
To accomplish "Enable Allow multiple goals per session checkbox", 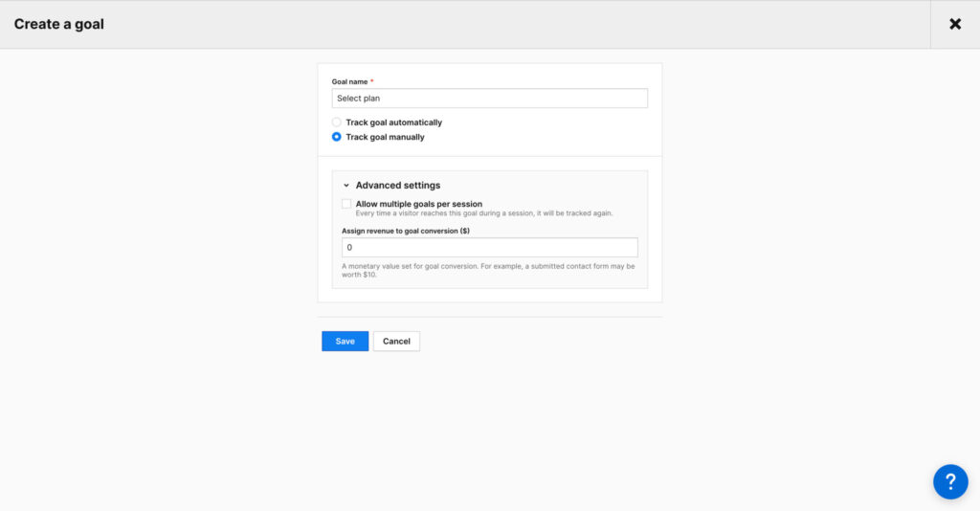I will click(346, 204).
